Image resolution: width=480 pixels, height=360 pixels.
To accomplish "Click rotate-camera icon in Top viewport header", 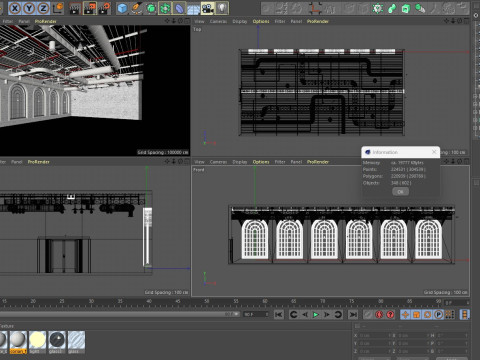I will [460, 21].
